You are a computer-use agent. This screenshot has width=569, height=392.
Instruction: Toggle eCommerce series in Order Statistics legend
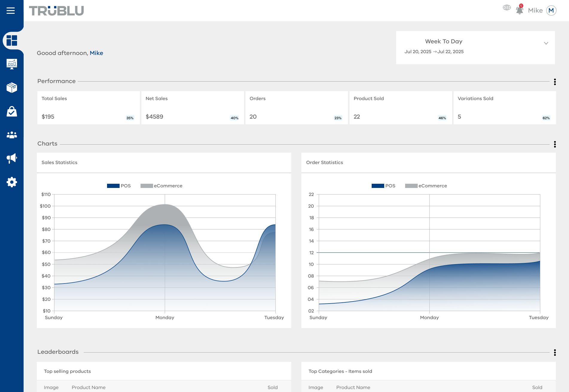coord(426,186)
